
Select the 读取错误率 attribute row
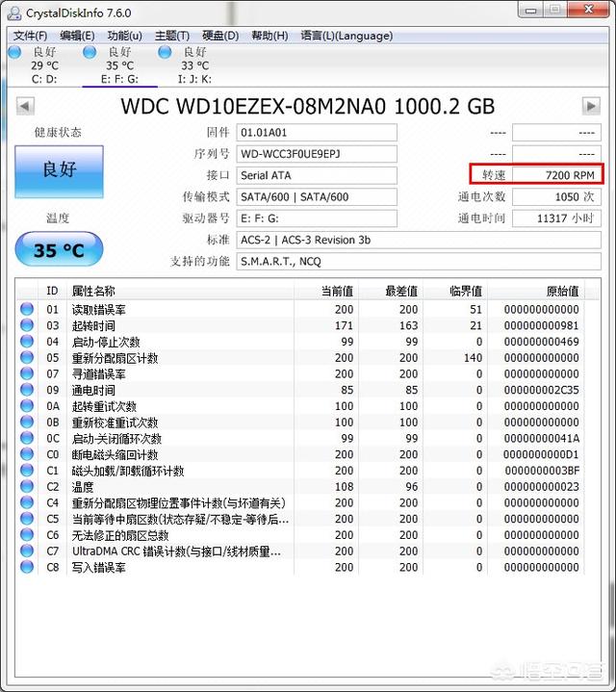click(300, 309)
